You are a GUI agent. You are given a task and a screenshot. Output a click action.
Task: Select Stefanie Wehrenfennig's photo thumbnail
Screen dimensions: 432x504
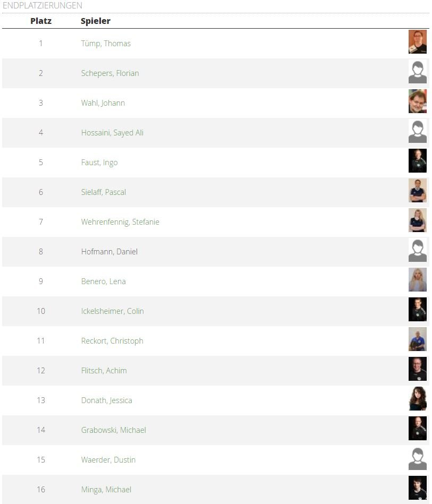pyautogui.click(x=417, y=220)
